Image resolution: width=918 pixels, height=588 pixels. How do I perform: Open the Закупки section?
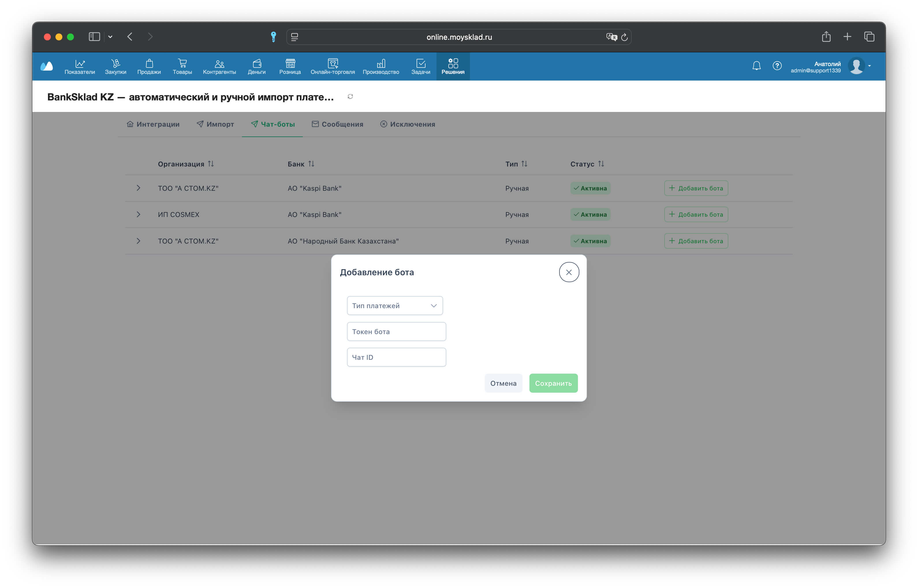[x=115, y=66]
